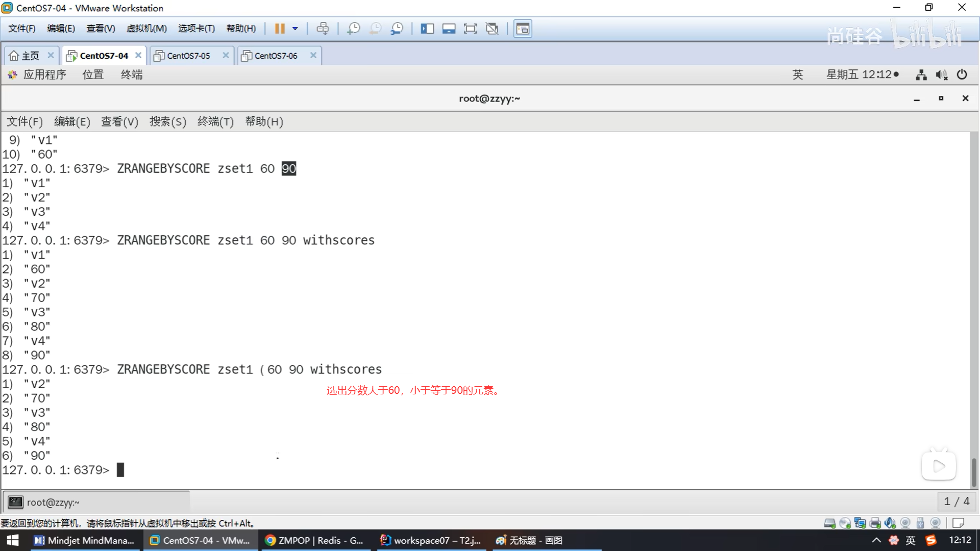Open the terminal 搜索(S) menu

[x=167, y=121]
